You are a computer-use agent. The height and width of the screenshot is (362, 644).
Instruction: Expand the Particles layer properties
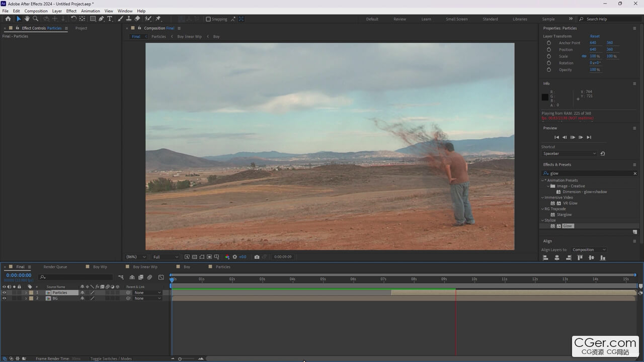(26, 293)
